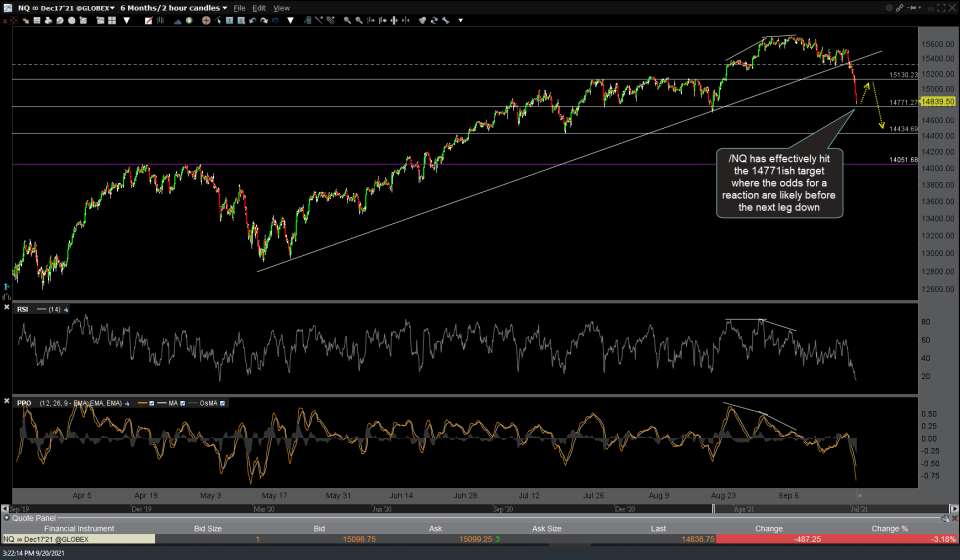
Task: Click the green dollar circle icon
Action: [x=189, y=20]
